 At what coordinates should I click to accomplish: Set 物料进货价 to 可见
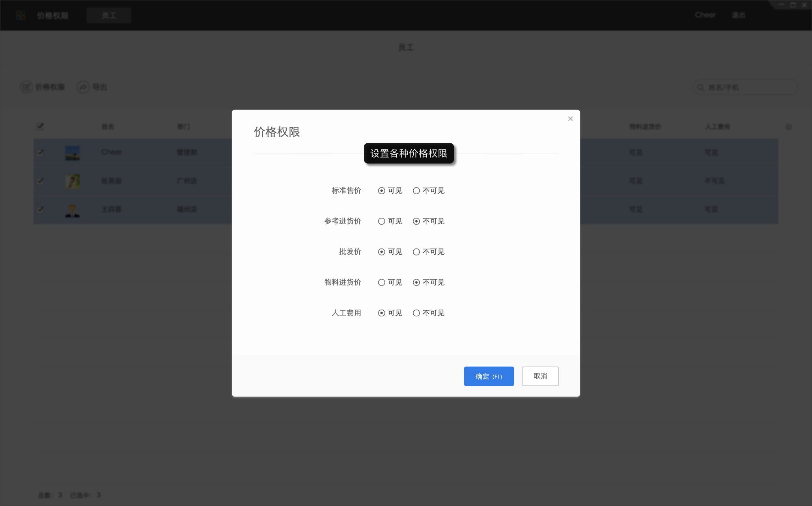click(381, 282)
